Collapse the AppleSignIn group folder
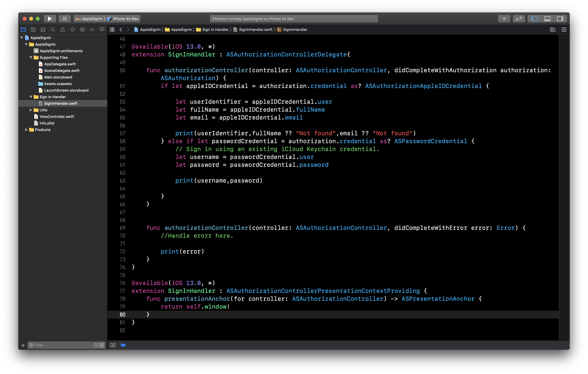Viewport: 588px width, 374px height. pyautogui.click(x=26, y=44)
